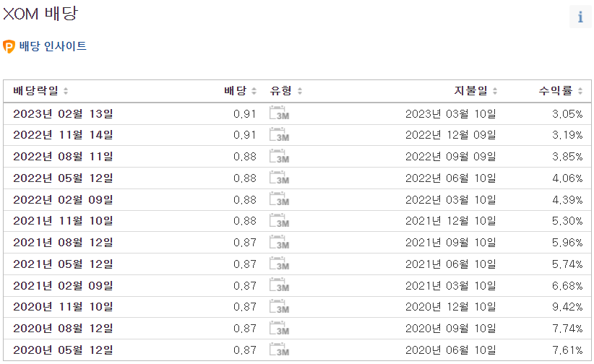Select the payment date 2021년 09월 10일

click(450, 243)
